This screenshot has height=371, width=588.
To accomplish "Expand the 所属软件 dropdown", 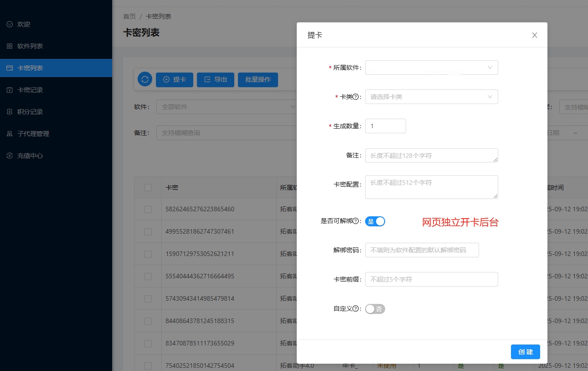I will click(431, 68).
